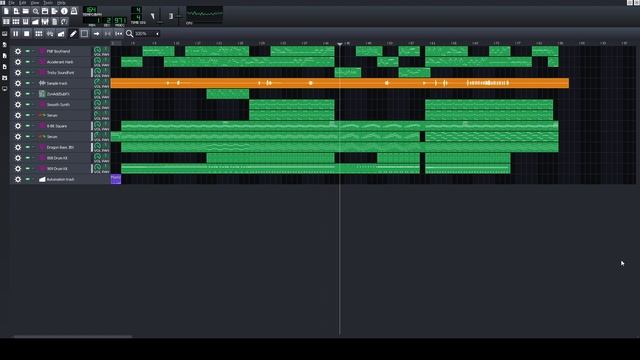
Task: Export the current project
Action: coord(55,11)
